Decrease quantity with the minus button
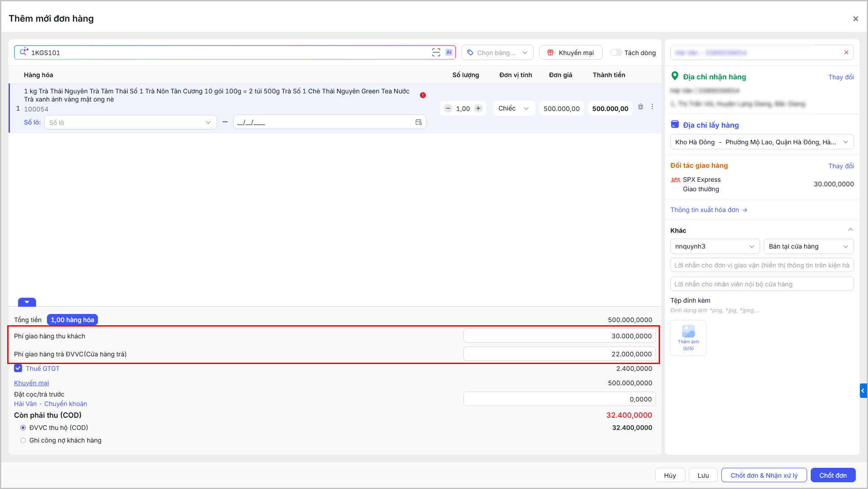This screenshot has height=489, width=868. [448, 108]
